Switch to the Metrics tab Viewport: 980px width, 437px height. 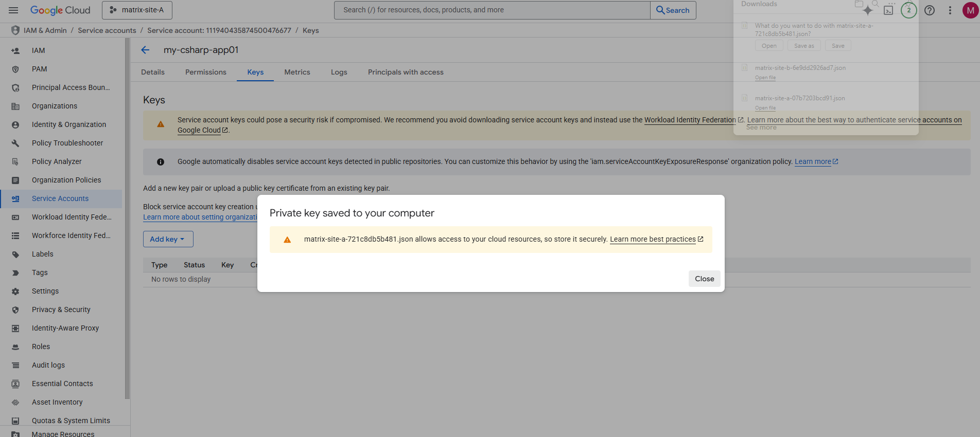click(297, 72)
